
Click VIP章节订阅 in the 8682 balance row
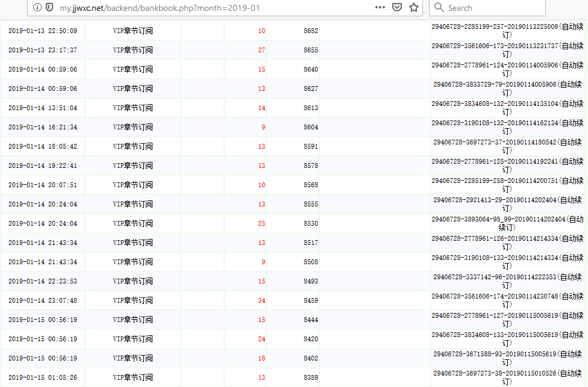click(x=133, y=31)
